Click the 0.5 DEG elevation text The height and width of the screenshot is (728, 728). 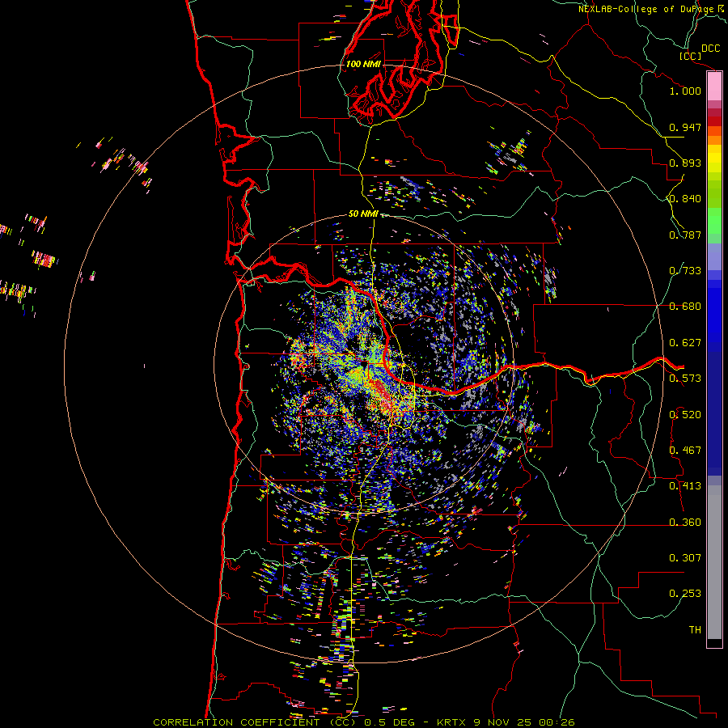tap(389, 722)
